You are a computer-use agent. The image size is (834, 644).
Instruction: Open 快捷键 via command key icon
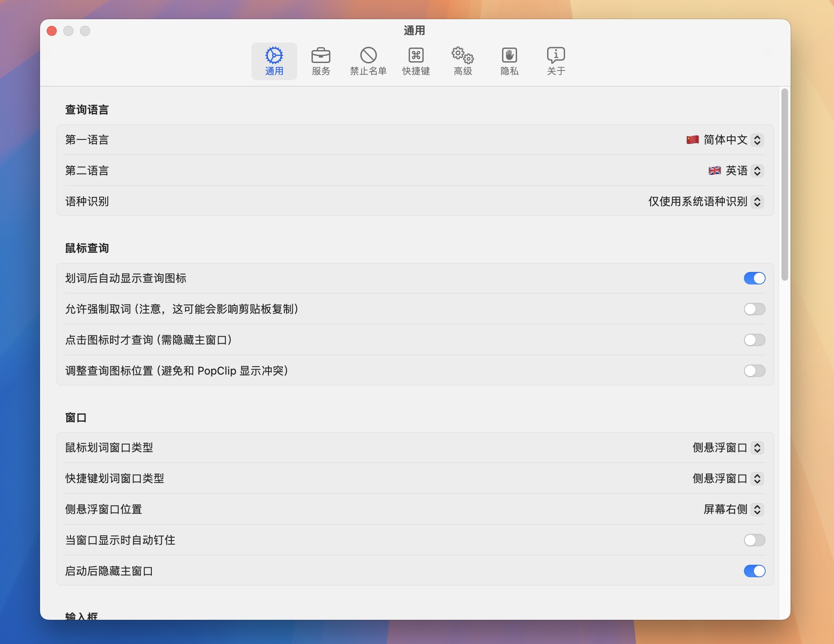(x=415, y=60)
